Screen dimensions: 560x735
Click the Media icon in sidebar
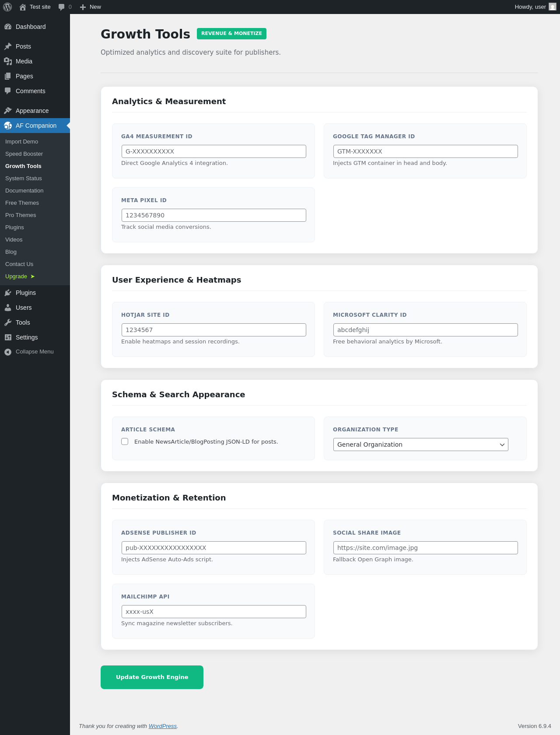click(8, 61)
